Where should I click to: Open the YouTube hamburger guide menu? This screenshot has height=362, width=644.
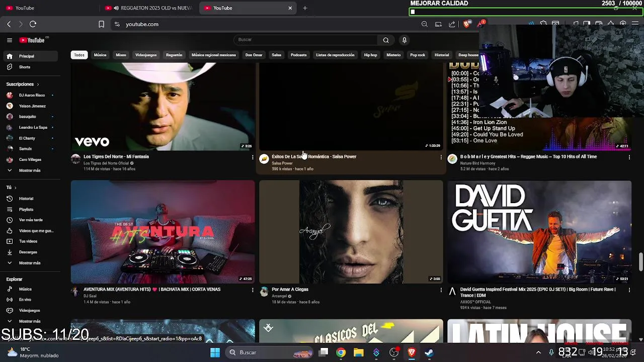(10, 40)
